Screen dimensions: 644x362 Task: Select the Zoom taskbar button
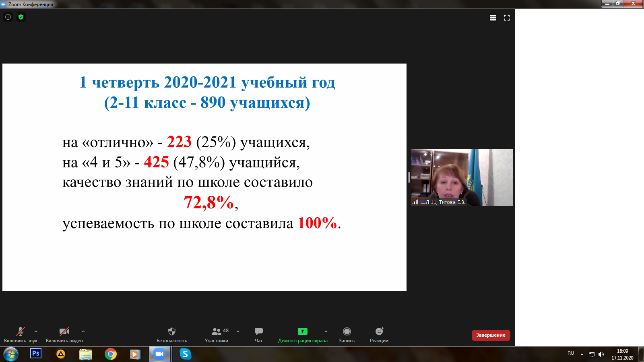coord(160,354)
